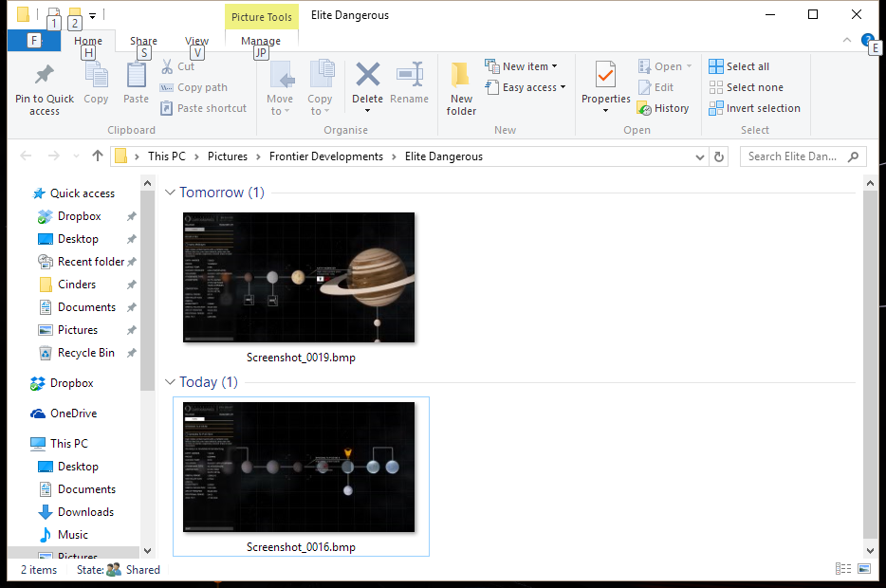886x588 pixels.
Task: Refresh the Elite Dangerous folder view
Action: click(719, 156)
